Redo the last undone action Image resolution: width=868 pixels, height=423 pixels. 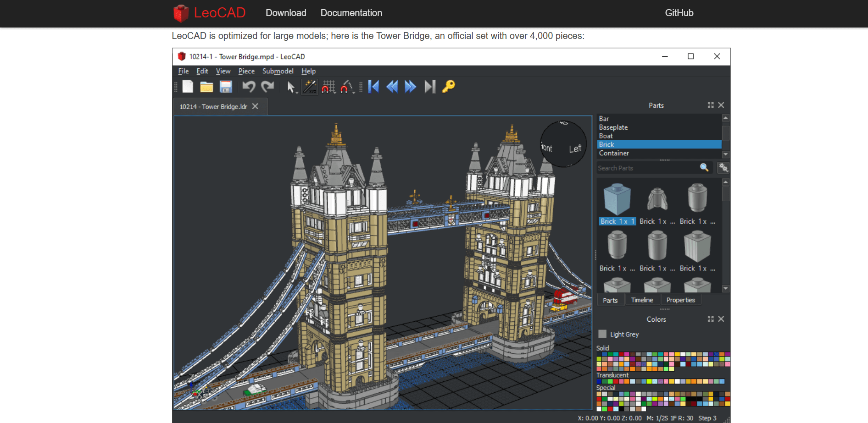[x=267, y=87]
